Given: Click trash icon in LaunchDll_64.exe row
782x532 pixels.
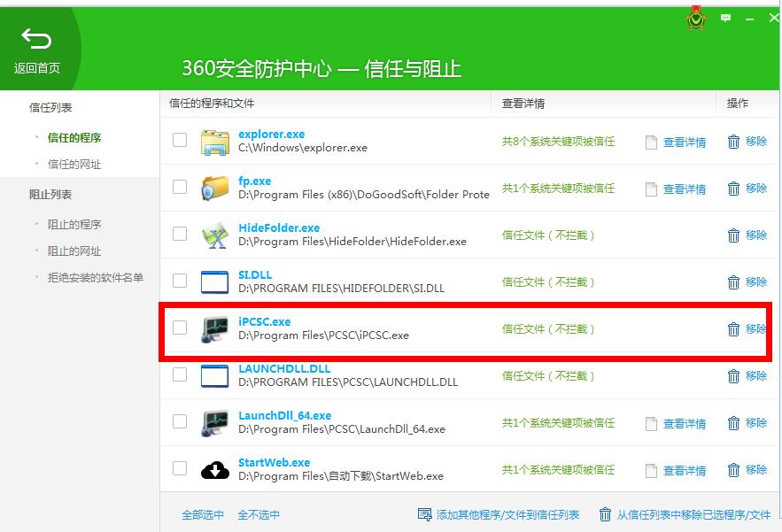Looking at the screenshot, I should [x=733, y=423].
